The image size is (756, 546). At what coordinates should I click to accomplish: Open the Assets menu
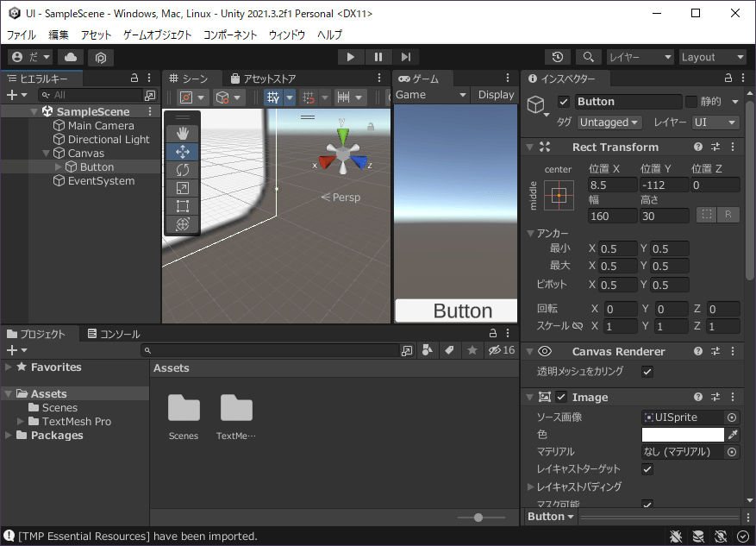pyautogui.click(x=96, y=35)
